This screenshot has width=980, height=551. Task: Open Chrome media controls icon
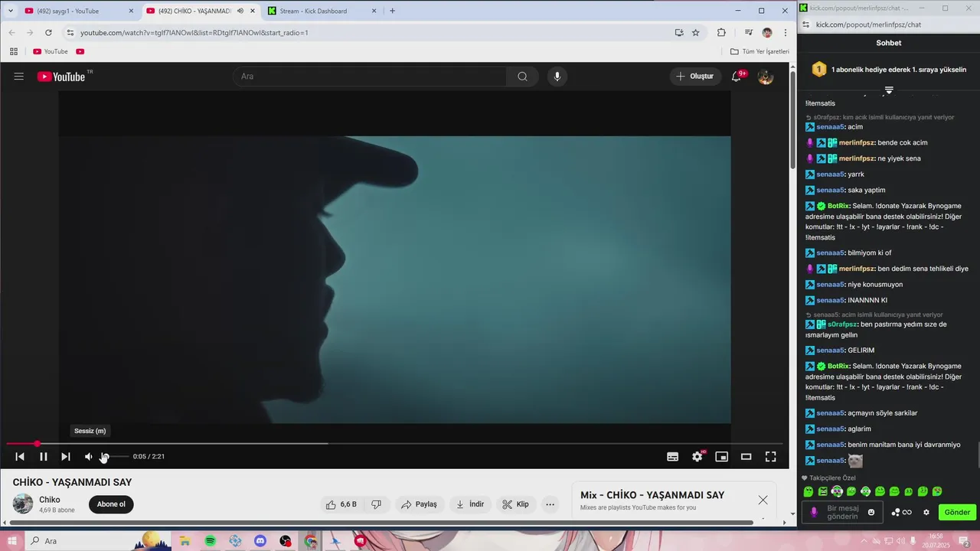click(x=749, y=33)
